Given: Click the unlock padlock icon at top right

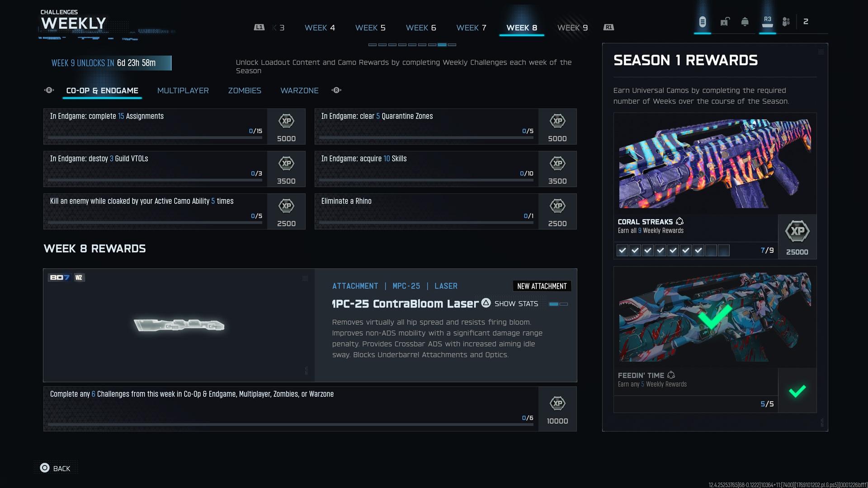Looking at the screenshot, I should (725, 21).
